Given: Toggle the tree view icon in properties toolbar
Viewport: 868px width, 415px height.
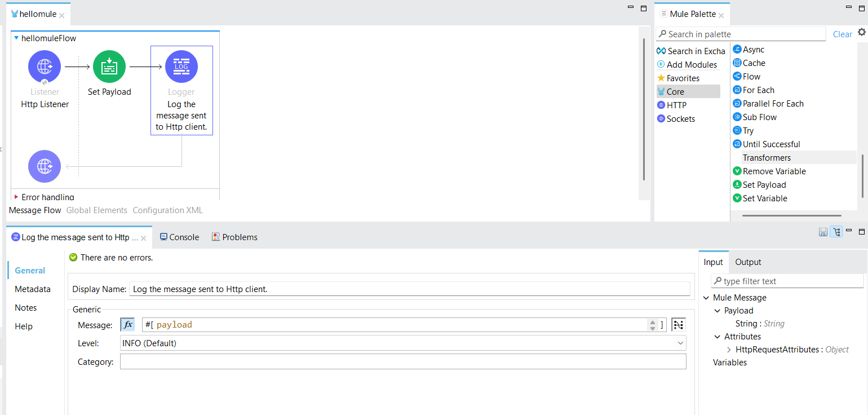Looking at the screenshot, I should click(x=836, y=232).
